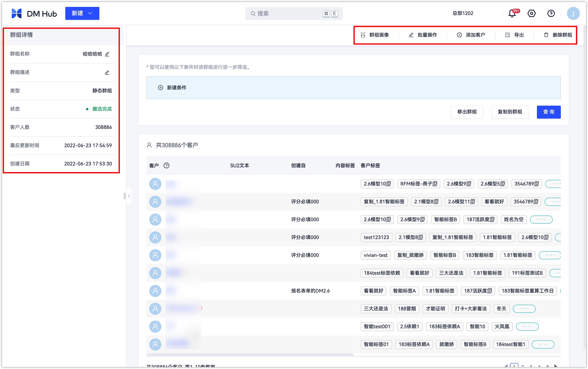Edit the 群组名称 with pencil icon
This screenshot has height=369, width=588.
[107, 54]
